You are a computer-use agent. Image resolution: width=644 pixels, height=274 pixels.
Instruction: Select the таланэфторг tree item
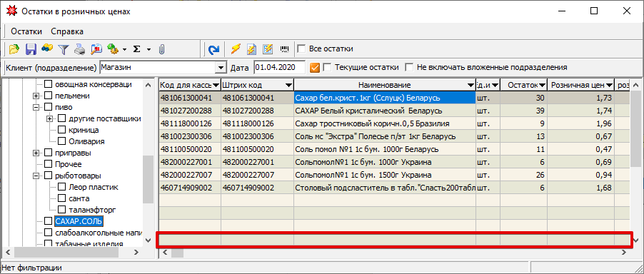pyautogui.click(x=92, y=210)
